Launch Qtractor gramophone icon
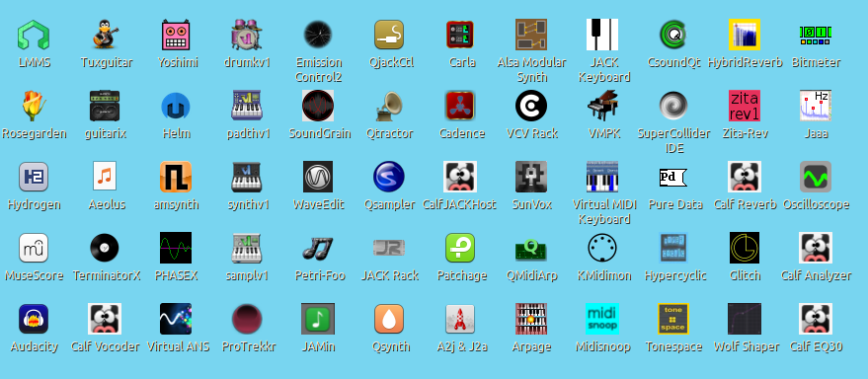The height and width of the screenshot is (379, 868). coord(389,106)
